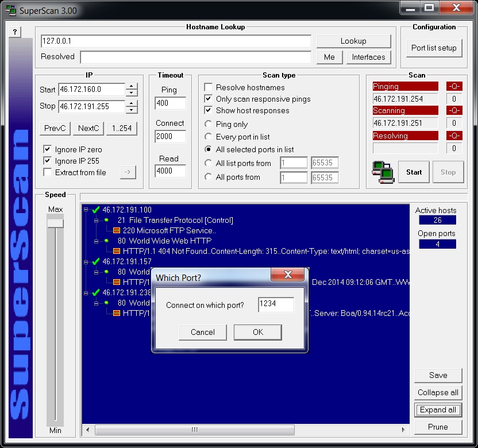Toggle Show host responses checkbox
The image size is (478, 448).
coord(208,110)
